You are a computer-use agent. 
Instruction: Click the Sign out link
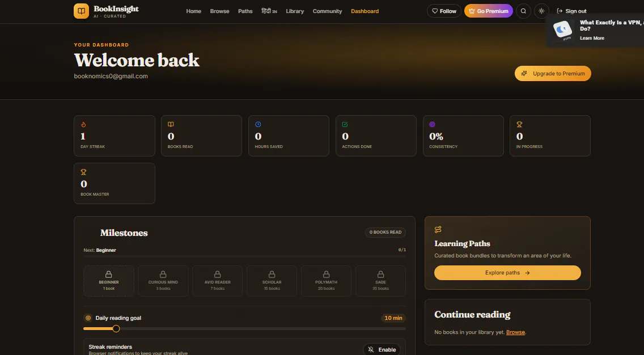pyautogui.click(x=571, y=11)
